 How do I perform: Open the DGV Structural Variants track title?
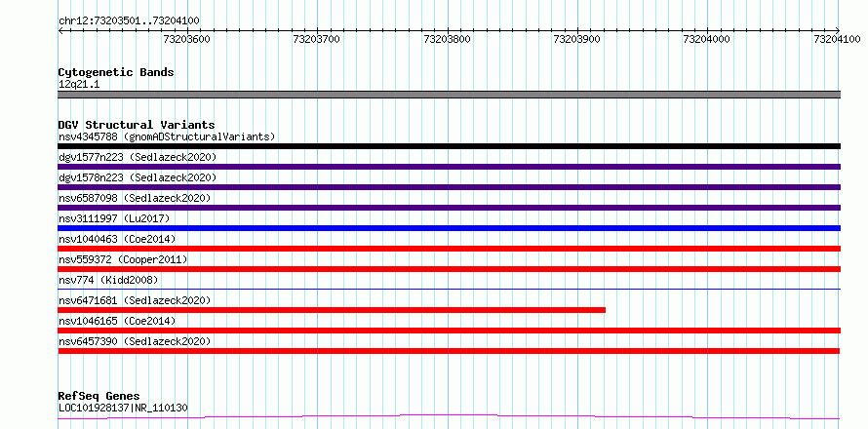(x=137, y=125)
